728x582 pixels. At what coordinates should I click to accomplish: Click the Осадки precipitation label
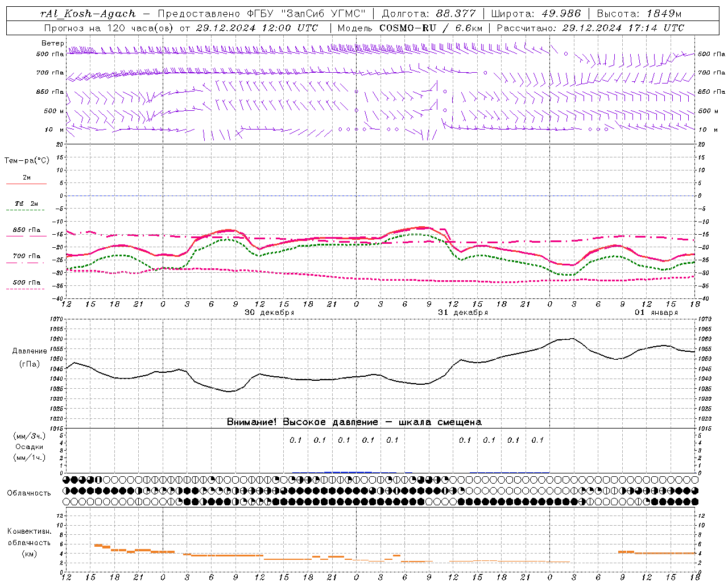(x=29, y=447)
